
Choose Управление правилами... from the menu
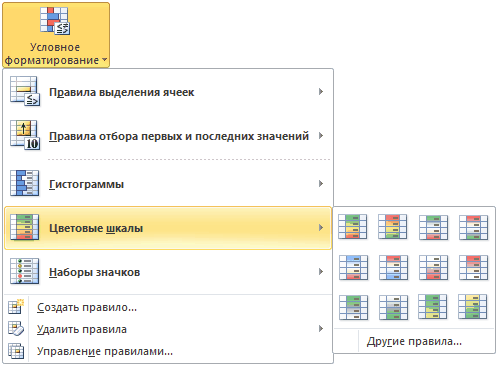[168, 351]
